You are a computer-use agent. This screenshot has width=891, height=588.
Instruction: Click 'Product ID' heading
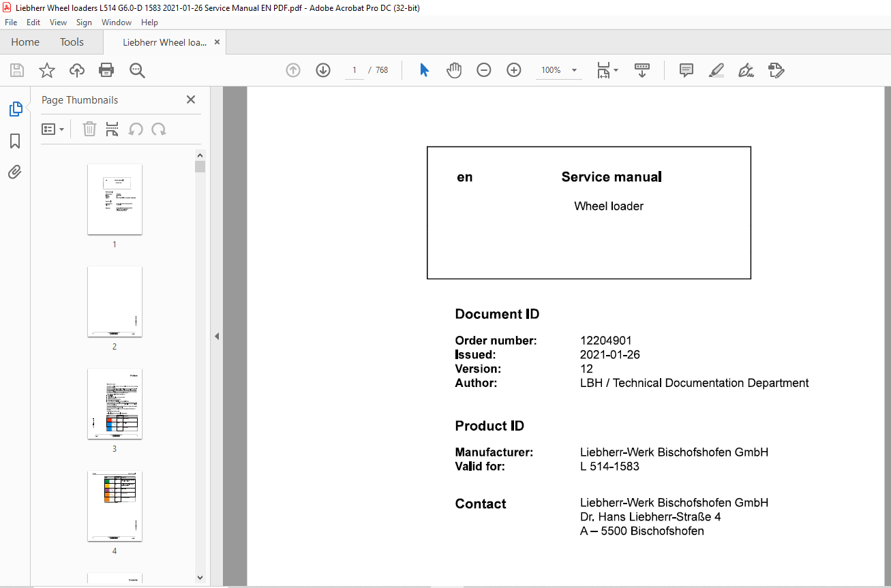489,426
